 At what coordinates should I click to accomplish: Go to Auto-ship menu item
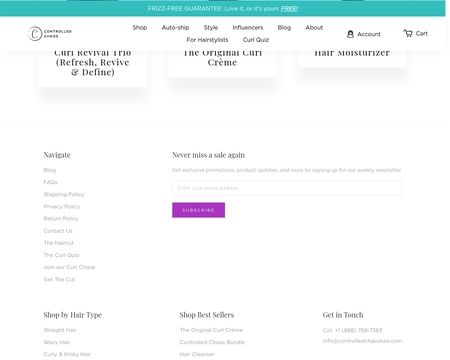[175, 27]
